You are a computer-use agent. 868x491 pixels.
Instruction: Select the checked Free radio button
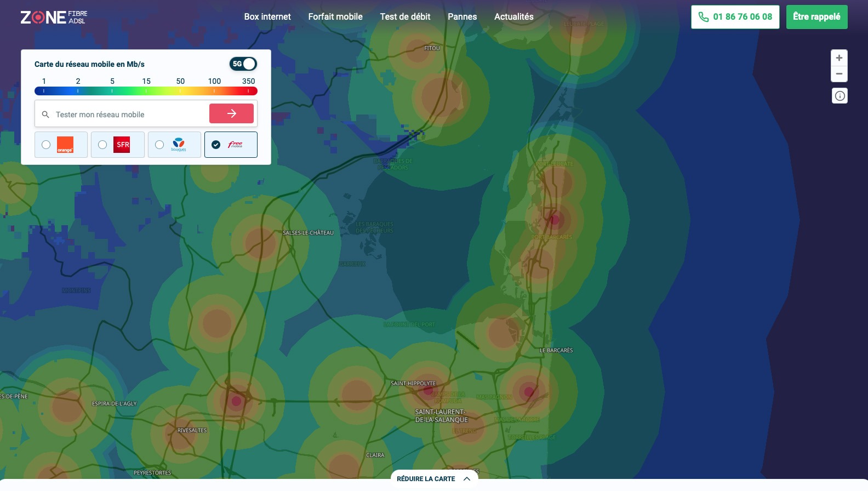(216, 145)
